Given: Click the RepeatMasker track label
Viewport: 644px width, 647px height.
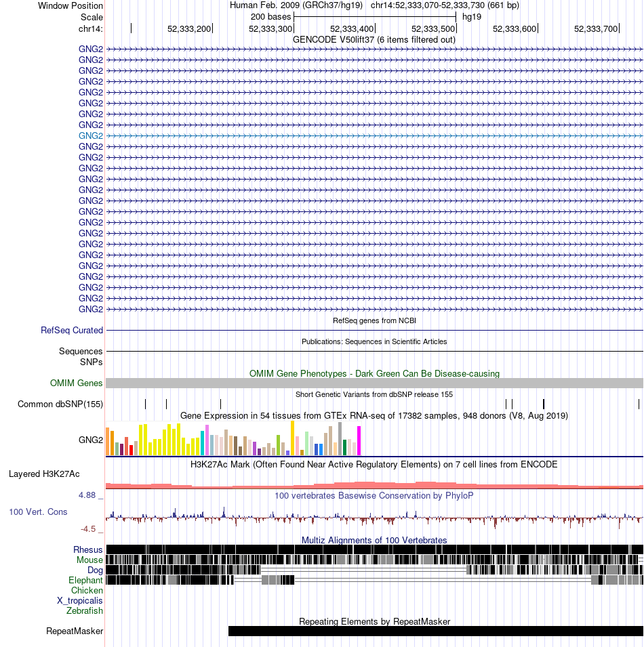Looking at the screenshot, I should (75, 631).
